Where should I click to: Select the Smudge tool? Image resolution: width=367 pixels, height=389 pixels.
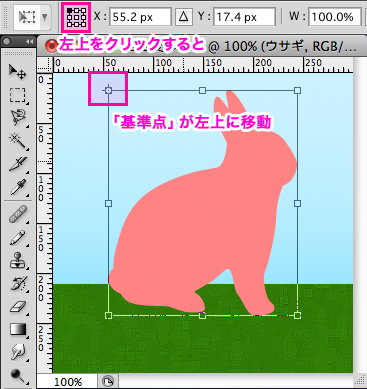pyautogui.click(x=17, y=352)
